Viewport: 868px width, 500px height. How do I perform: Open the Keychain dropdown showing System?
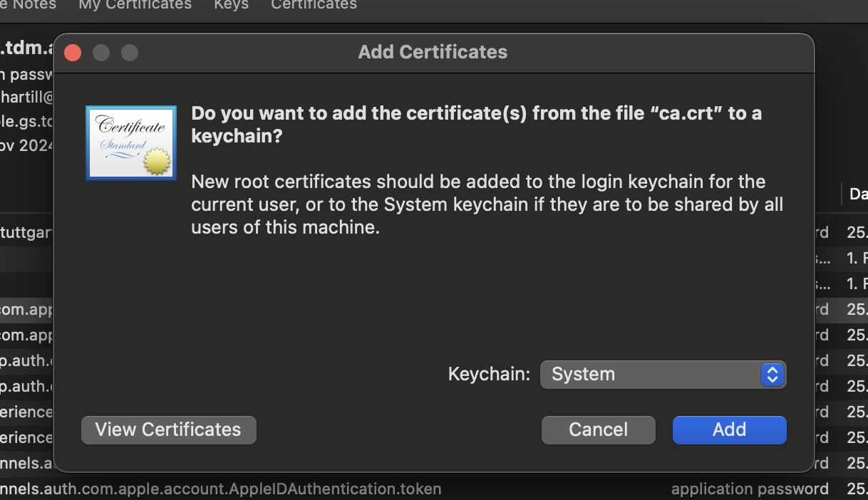[663, 375]
